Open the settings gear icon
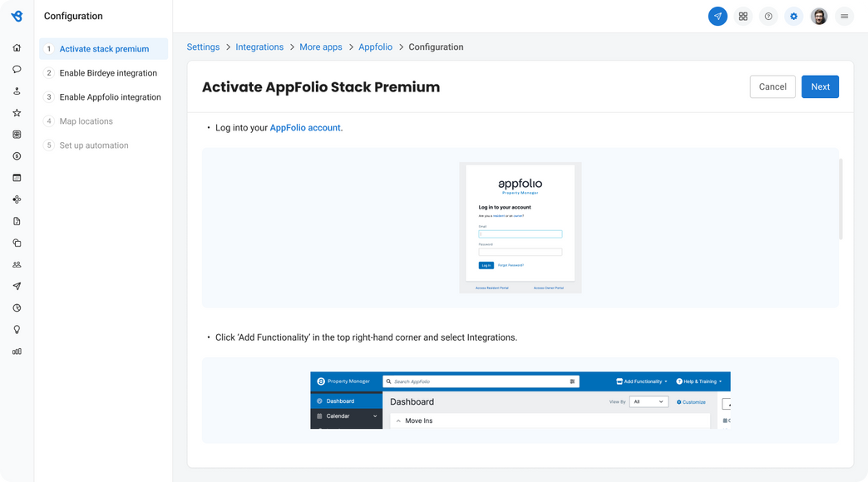The height and width of the screenshot is (482, 868). click(x=794, y=16)
